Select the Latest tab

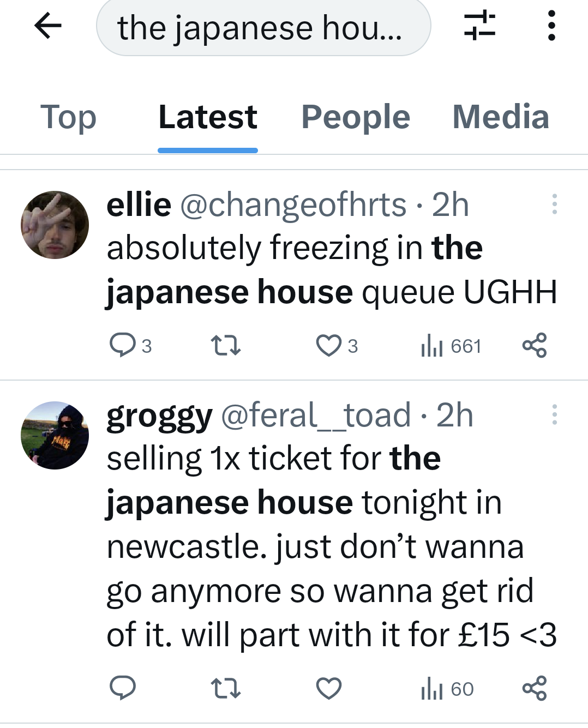click(x=207, y=117)
